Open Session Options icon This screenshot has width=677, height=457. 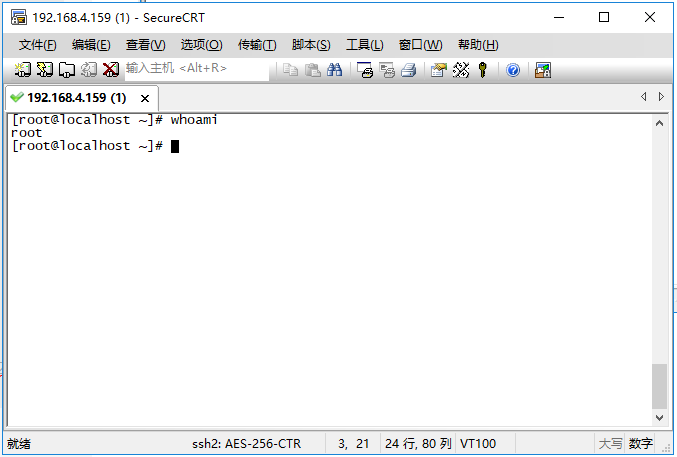coord(439,70)
